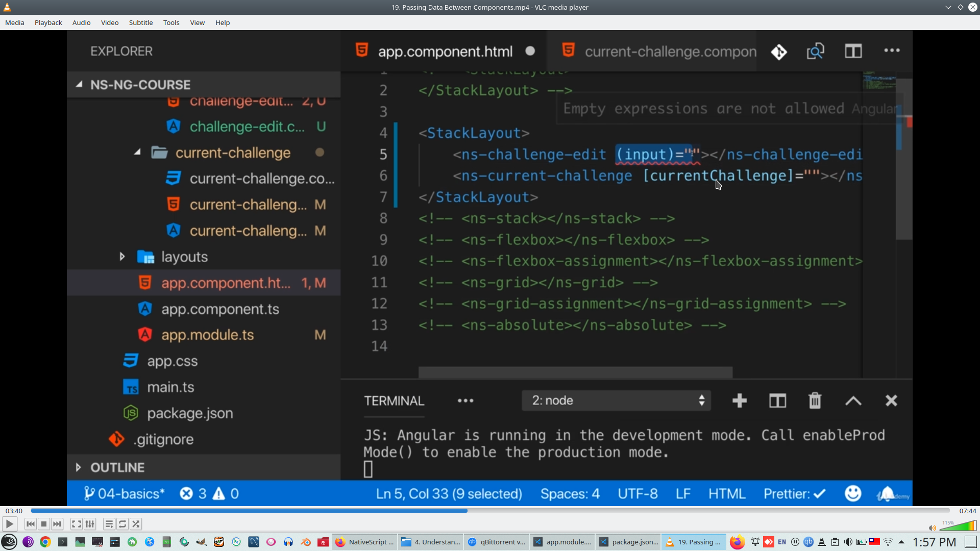Toggle fullscreen video mode
980x551 pixels.
click(x=76, y=524)
